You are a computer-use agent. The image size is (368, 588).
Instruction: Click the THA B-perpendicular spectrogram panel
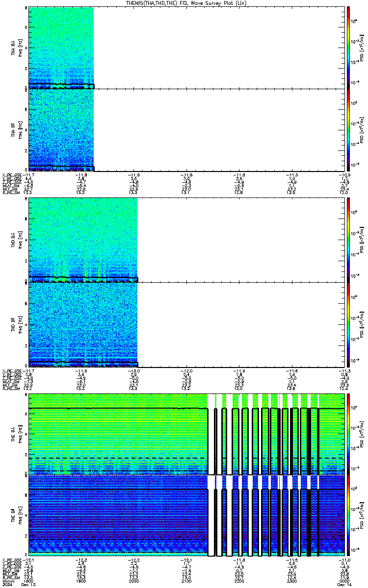tap(186, 48)
